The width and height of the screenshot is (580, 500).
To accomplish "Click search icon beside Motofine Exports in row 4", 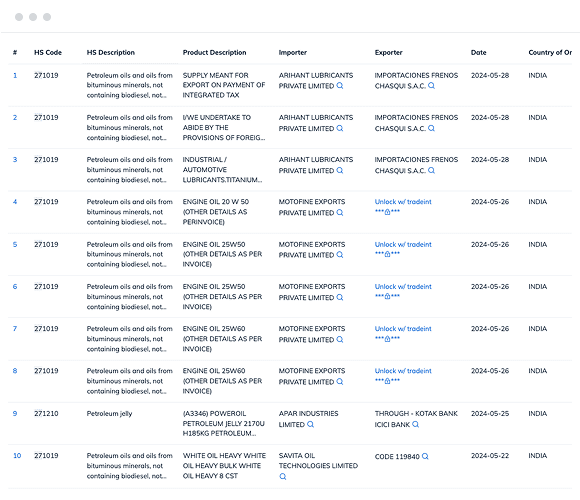I will click(340, 212).
